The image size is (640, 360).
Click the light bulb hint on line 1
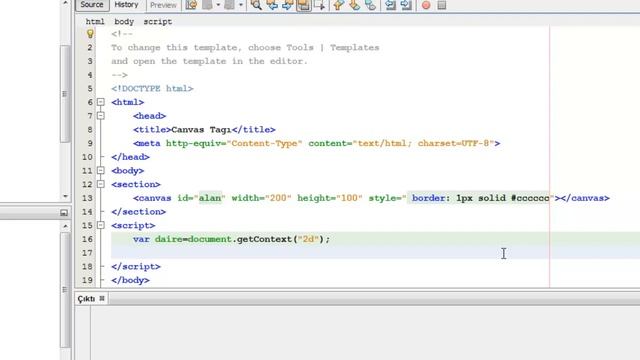pyautogui.click(x=90, y=34)
